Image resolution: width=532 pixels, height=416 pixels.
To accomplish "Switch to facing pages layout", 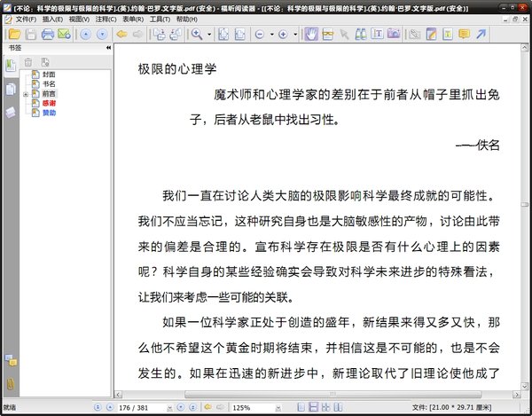I will 325,407.
